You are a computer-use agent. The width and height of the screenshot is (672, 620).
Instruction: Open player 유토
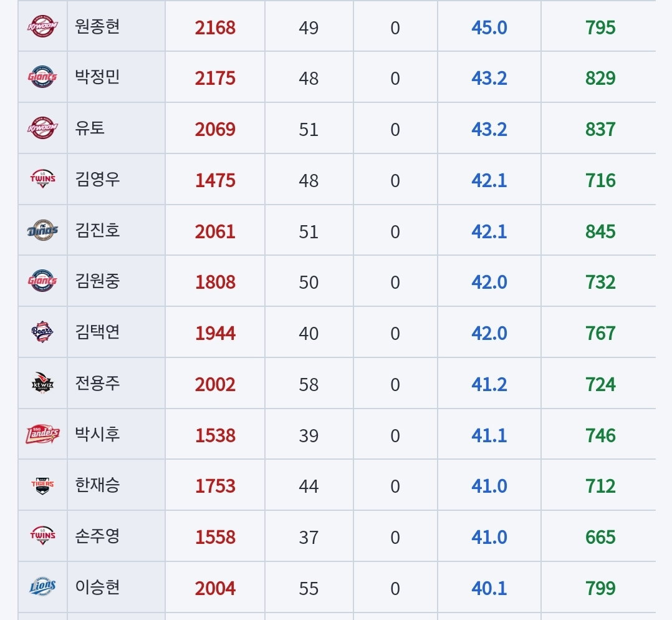click(x=90, y=128)
